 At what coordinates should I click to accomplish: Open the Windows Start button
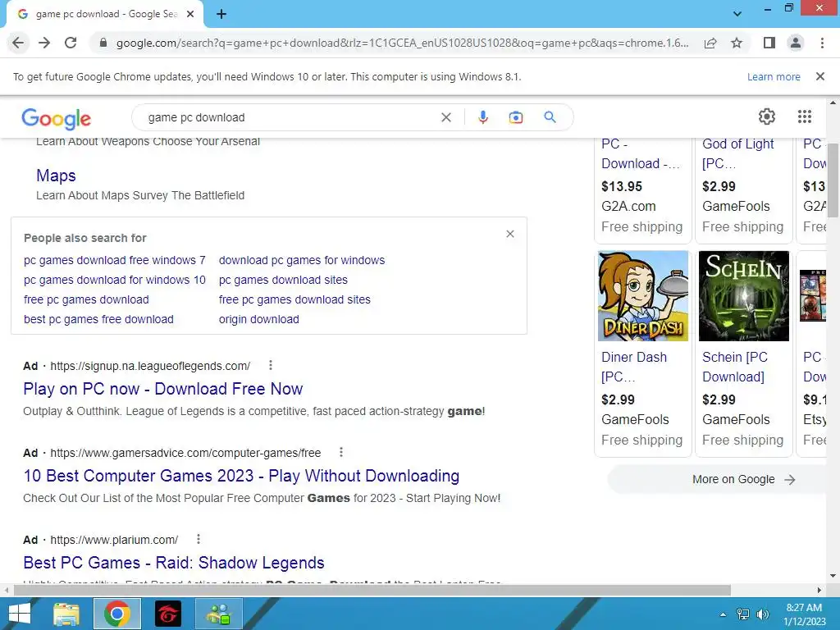point(20,614)
